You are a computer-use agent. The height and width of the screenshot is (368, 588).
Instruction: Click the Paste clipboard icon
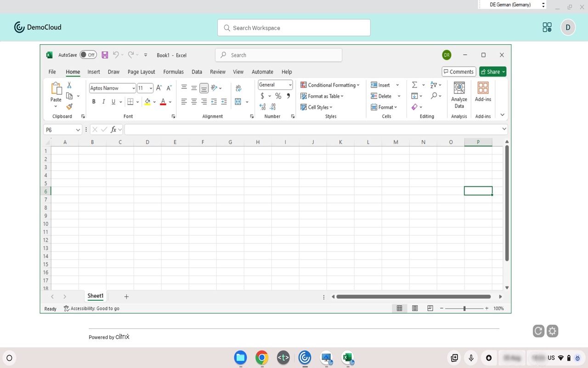point(56,88)
